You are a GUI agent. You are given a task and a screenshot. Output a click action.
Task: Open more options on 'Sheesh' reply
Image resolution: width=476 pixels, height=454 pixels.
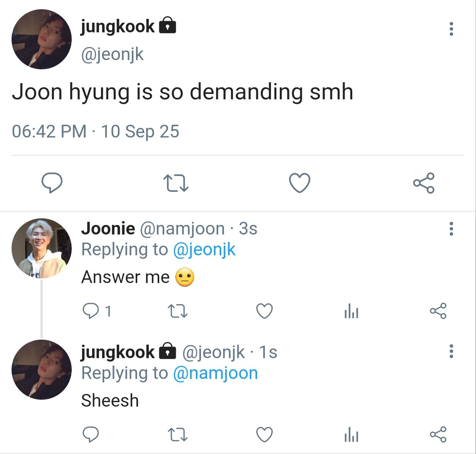coord(451,352)
